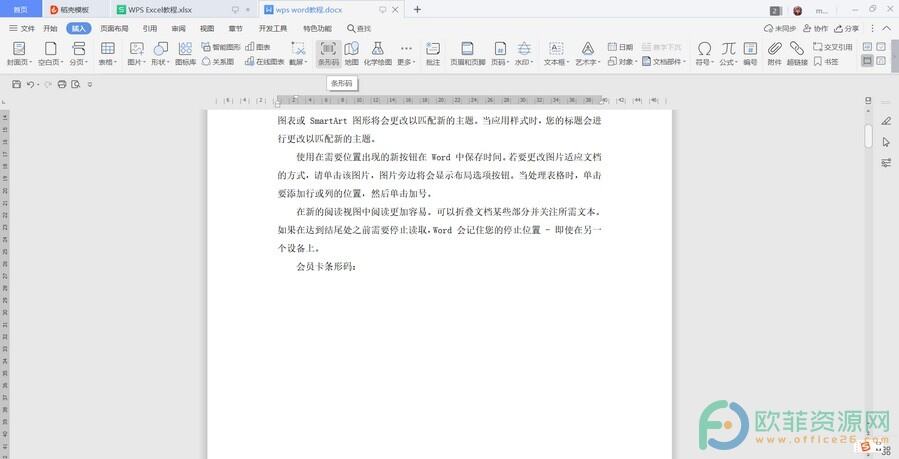Screen dimensions: 899x459
Task: Open the Icon Library (图标库)
Action: click(185, 54)
